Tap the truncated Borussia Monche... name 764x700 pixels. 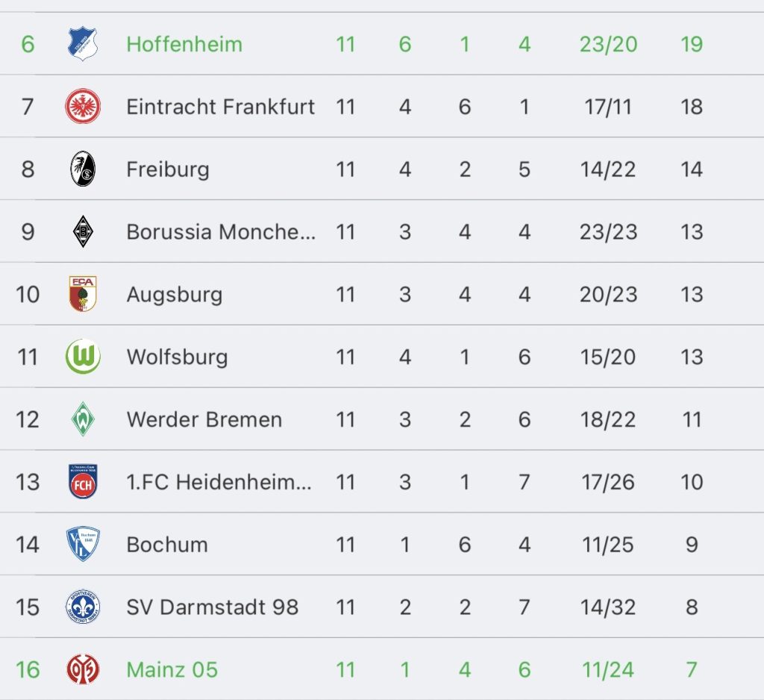tap(221, 231)
